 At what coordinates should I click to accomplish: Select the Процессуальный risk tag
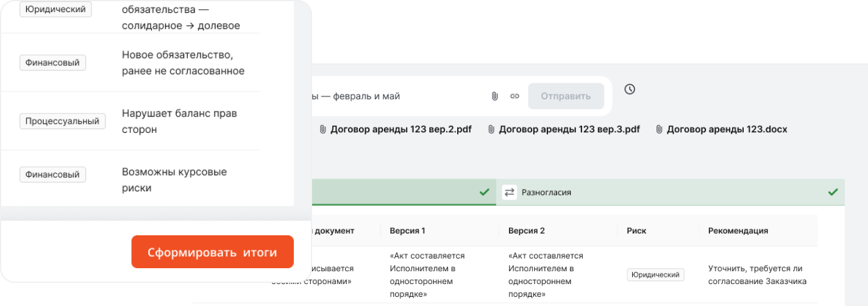click(62, 121)
